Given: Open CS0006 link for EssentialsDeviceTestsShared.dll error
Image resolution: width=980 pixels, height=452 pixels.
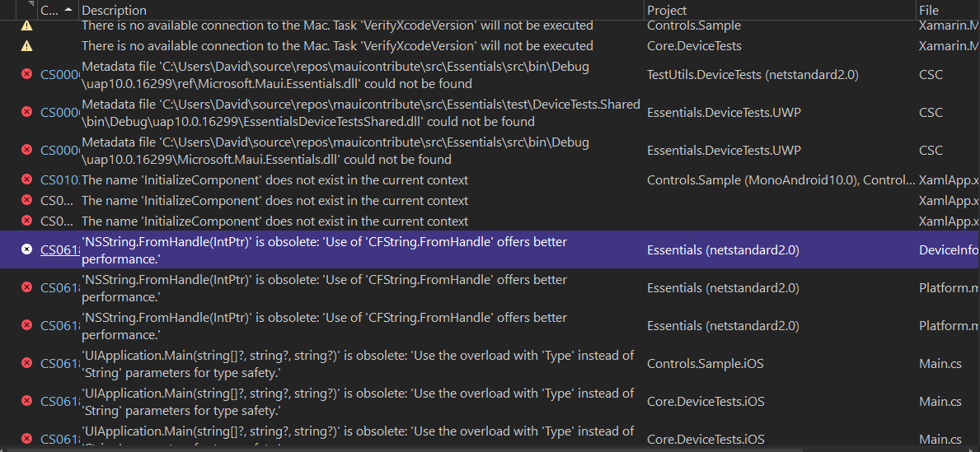Looking at the screenshot, I should [x=60, y=112].
